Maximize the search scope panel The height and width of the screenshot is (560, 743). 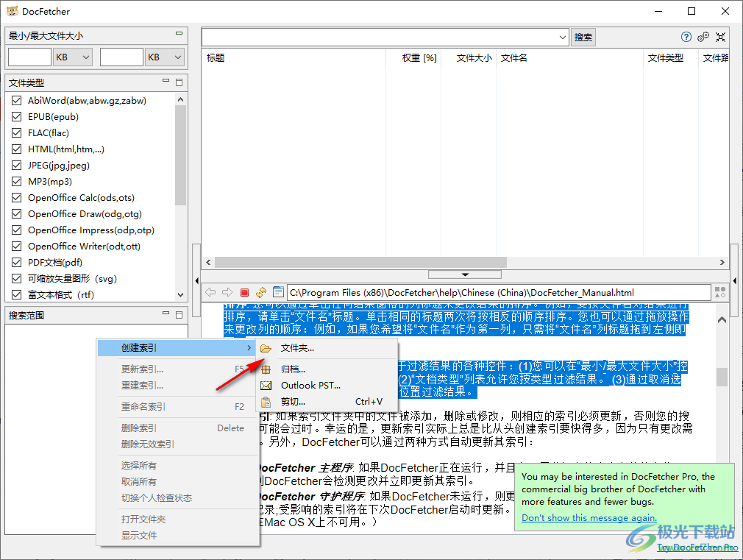pyautogui.click(x=179, y=315)
